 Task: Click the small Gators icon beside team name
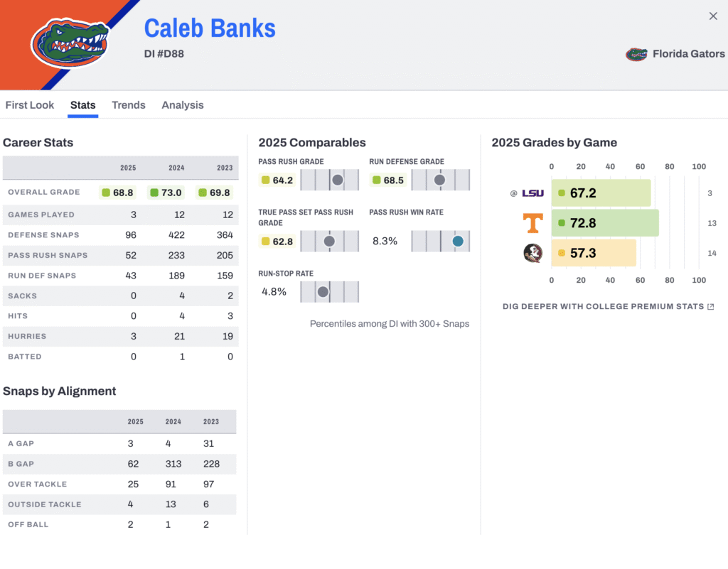[x=636, y=54]
